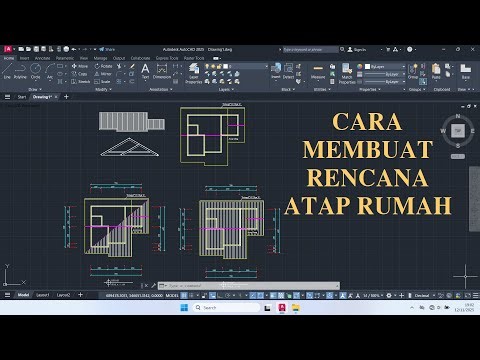Click the Save icon in quick access toolbar
The image size is (480, 360).
(36, 49)
